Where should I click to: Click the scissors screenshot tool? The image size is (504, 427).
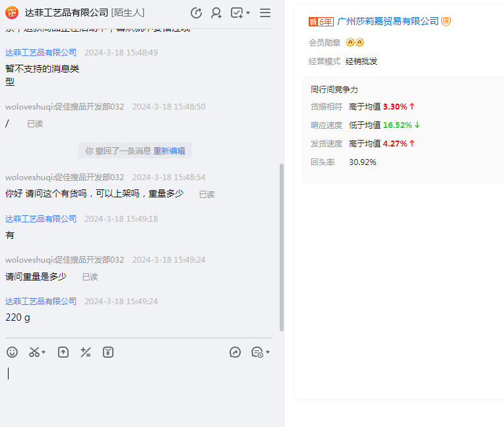coord(34,352)
